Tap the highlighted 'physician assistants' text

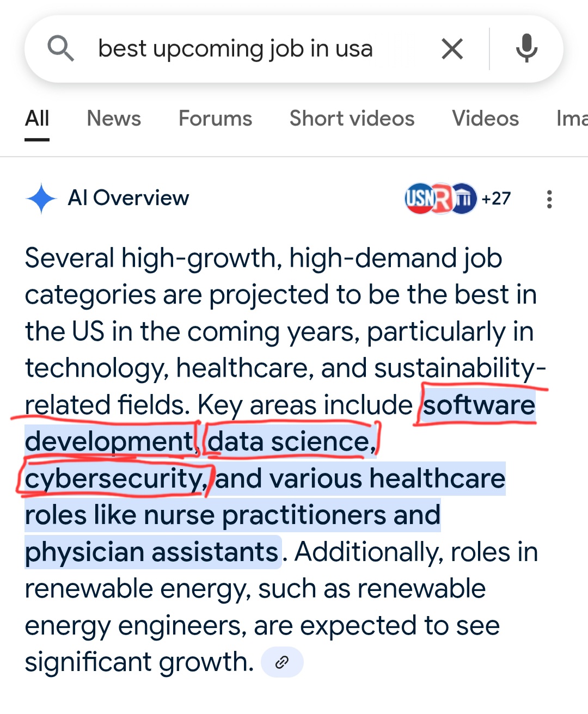[x=152, y=552]
